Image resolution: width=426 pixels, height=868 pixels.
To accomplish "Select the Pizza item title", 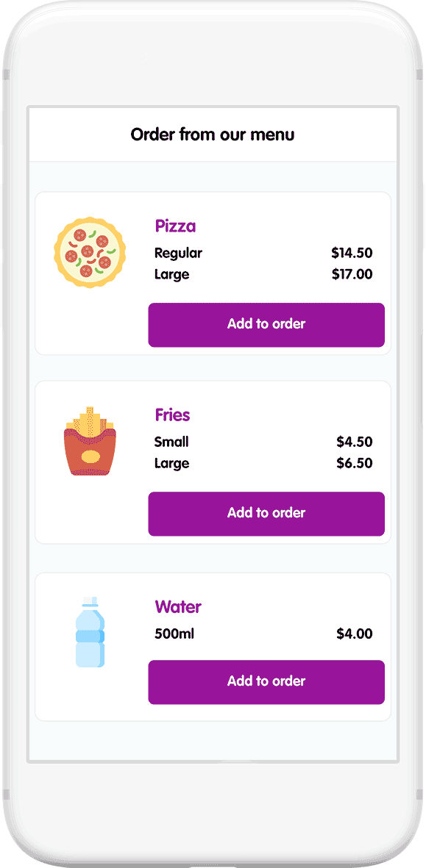I will (174, 226).
